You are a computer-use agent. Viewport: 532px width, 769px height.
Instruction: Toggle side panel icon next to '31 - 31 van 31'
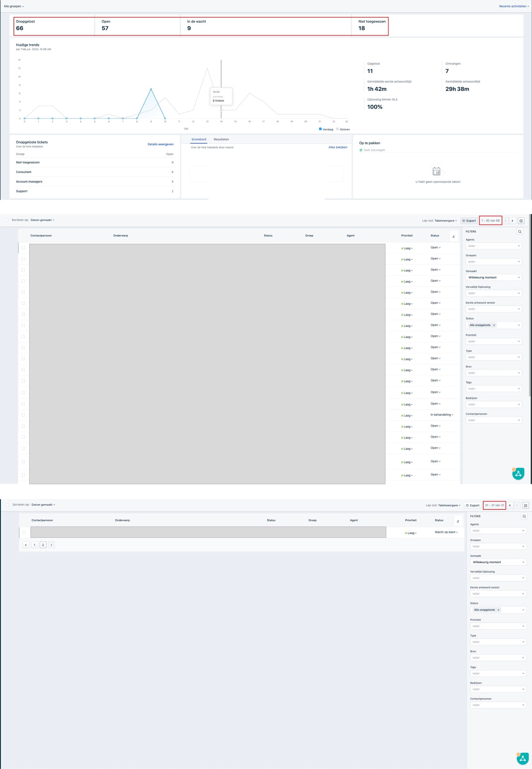click(x=525, y=506)
